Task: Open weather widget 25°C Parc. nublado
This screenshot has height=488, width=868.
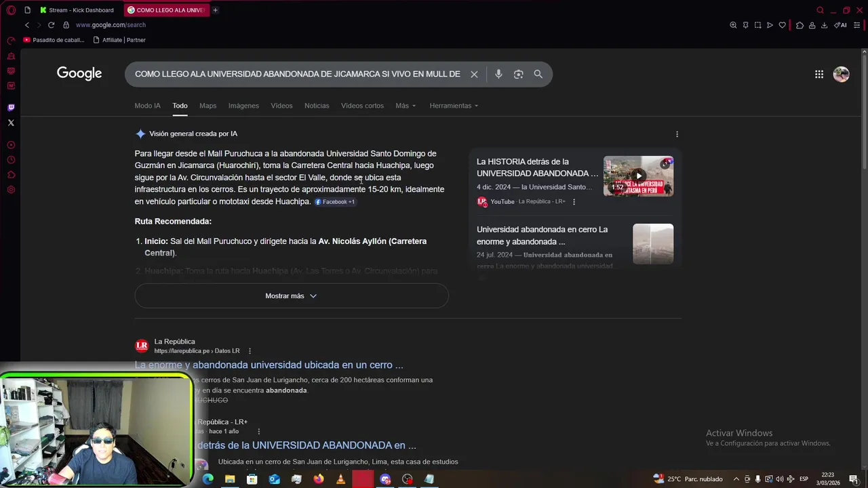Action: (688, 479)
